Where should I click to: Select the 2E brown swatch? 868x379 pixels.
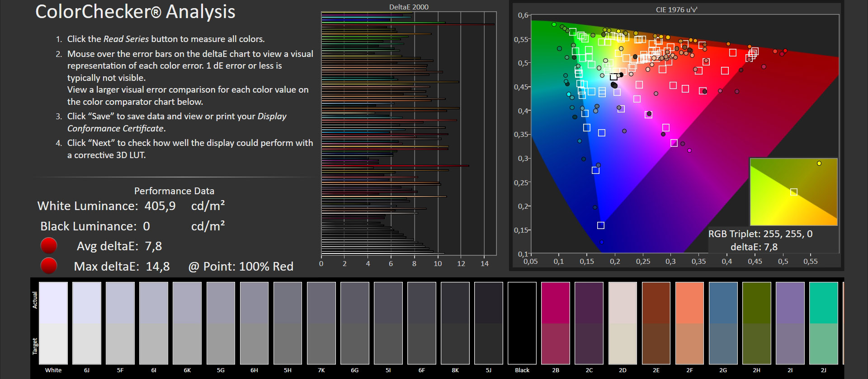point(656,323)
